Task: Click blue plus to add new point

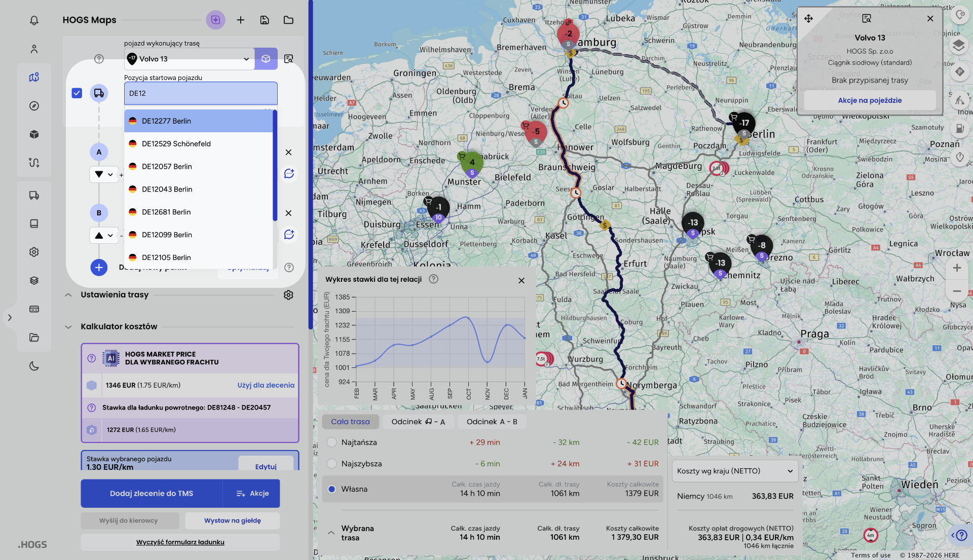Action: (99, 268)
